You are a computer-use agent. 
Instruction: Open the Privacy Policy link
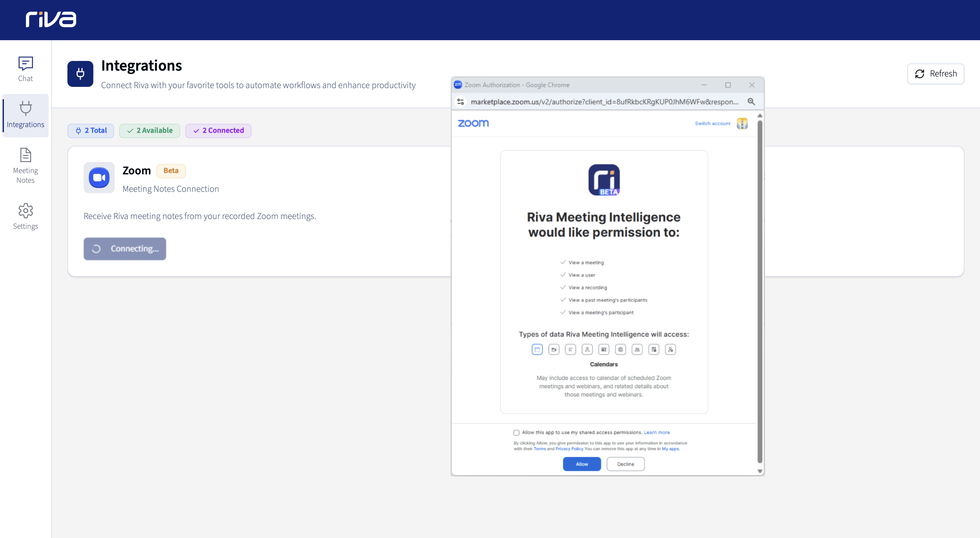569,449
